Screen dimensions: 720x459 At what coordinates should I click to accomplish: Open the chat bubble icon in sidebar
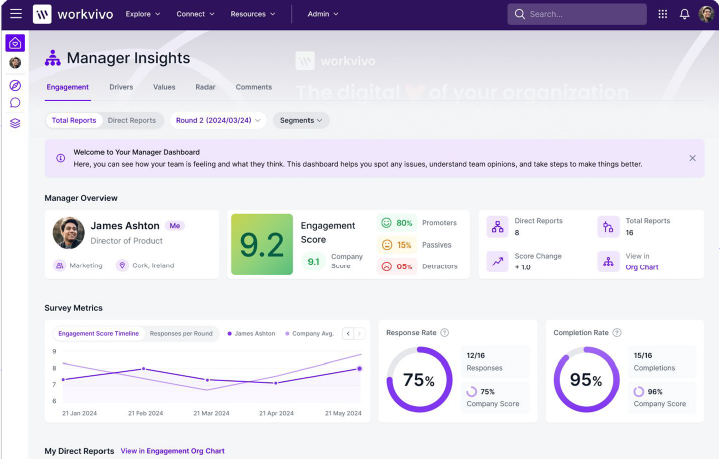click(15, 103)
